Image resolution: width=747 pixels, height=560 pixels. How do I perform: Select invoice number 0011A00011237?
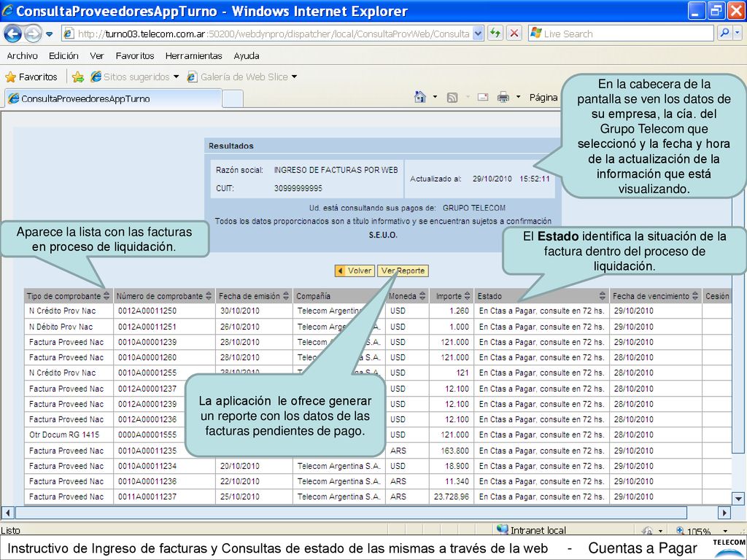point(147,497)
